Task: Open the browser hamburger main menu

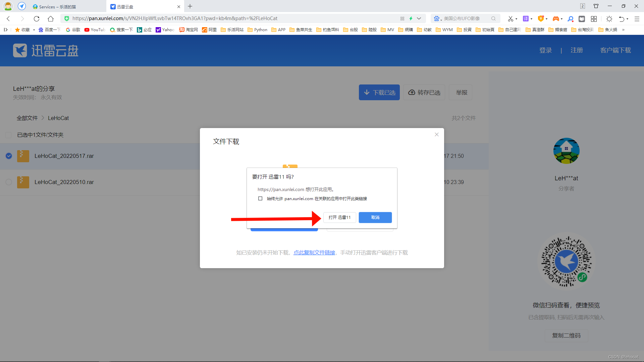Action: tap(637, 19)
